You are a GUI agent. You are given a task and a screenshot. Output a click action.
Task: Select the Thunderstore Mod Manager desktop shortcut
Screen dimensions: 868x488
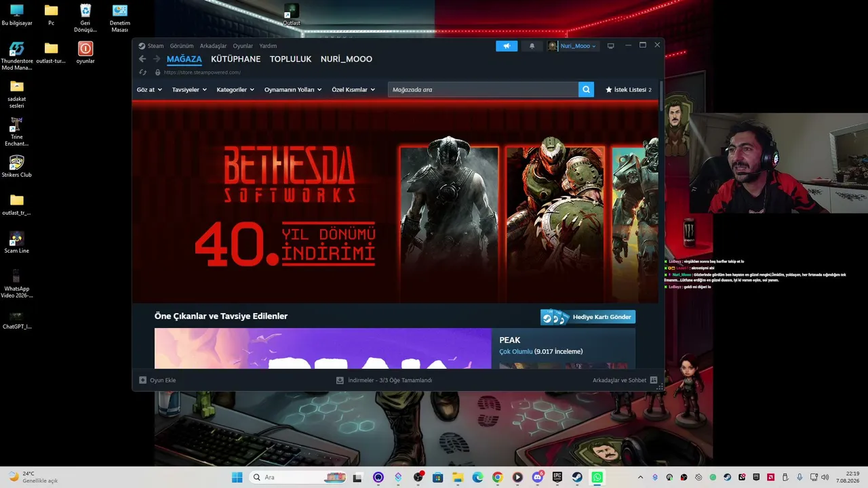coord(17,56)
